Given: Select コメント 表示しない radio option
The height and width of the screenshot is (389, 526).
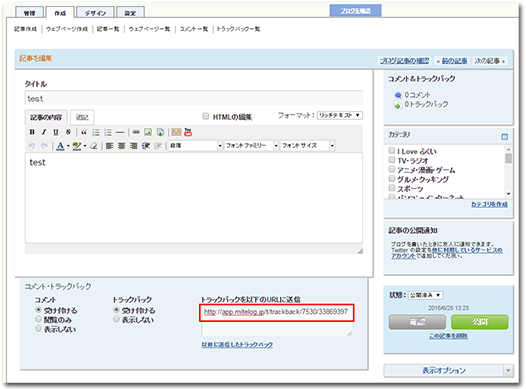Looking at the screenshot, I should 38,328.
